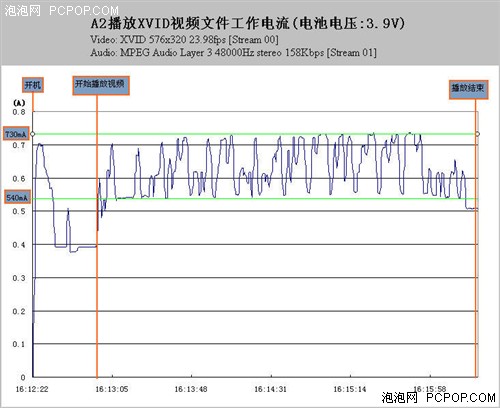Click the 播放结束 playback end label

click(468, 89)
